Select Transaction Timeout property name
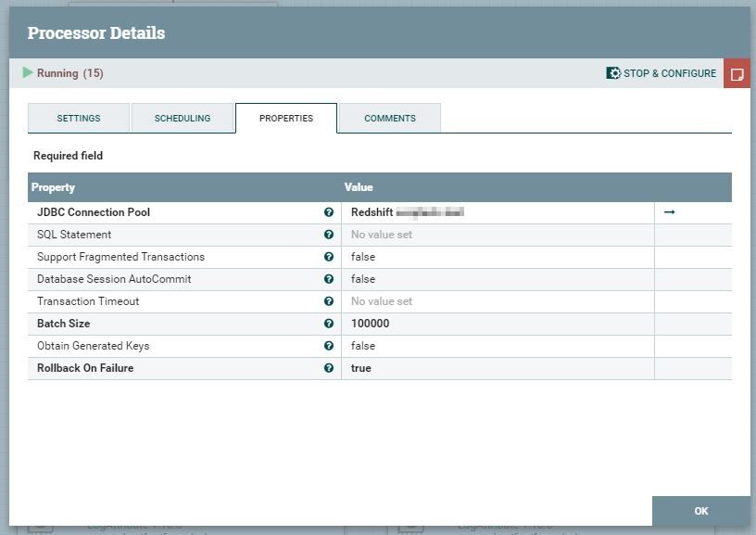Viewport: 756px width, 535px height. [88, 301]
